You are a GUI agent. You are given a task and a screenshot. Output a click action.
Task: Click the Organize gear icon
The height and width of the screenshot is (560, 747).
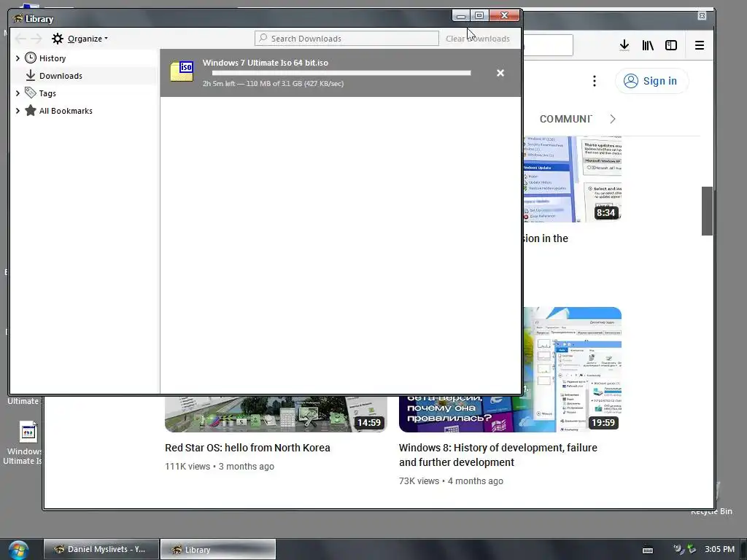pos(58,39)
